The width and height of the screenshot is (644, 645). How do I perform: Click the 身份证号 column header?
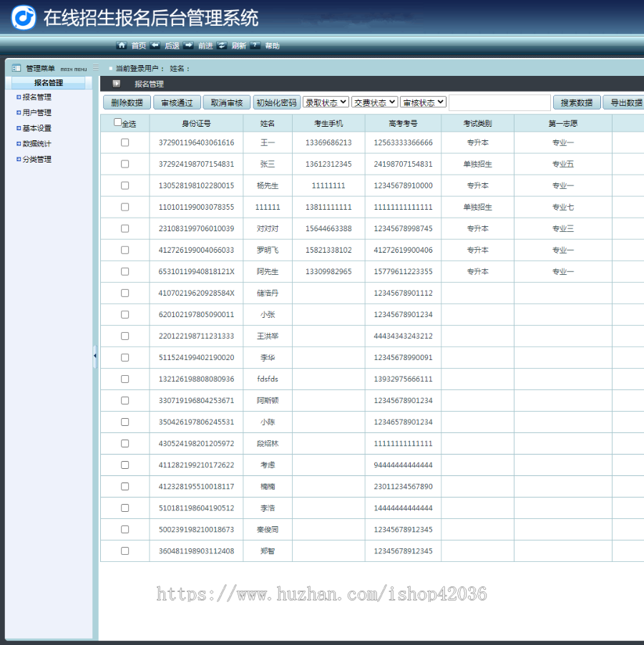196,123
